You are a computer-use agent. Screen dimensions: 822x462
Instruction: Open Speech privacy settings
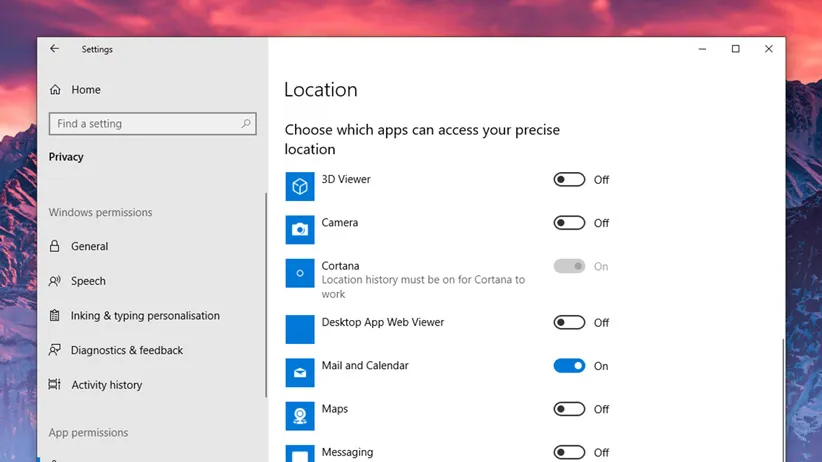click(x=88, y=282)
